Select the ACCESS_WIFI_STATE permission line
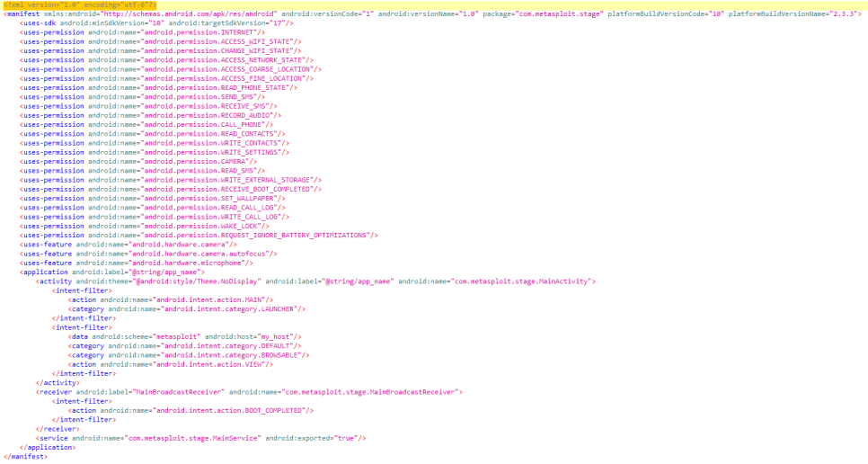The height and width of the screenshot is (464, 868). click(x=161, y=41)
